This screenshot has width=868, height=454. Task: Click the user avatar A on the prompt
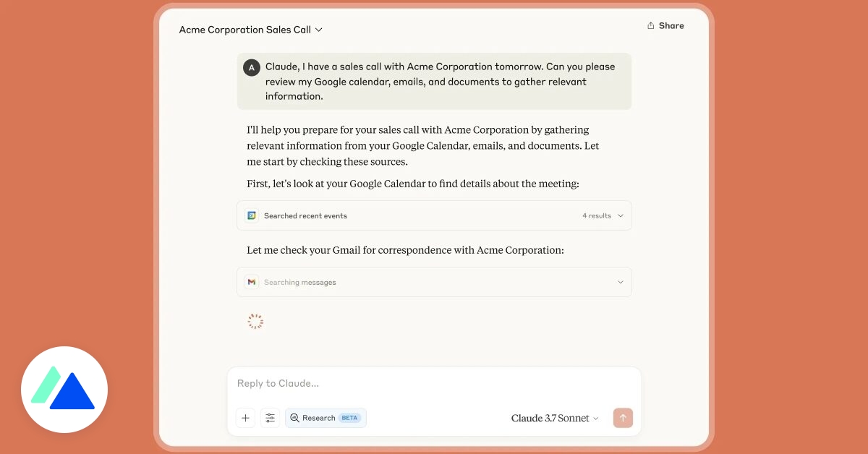251,67
